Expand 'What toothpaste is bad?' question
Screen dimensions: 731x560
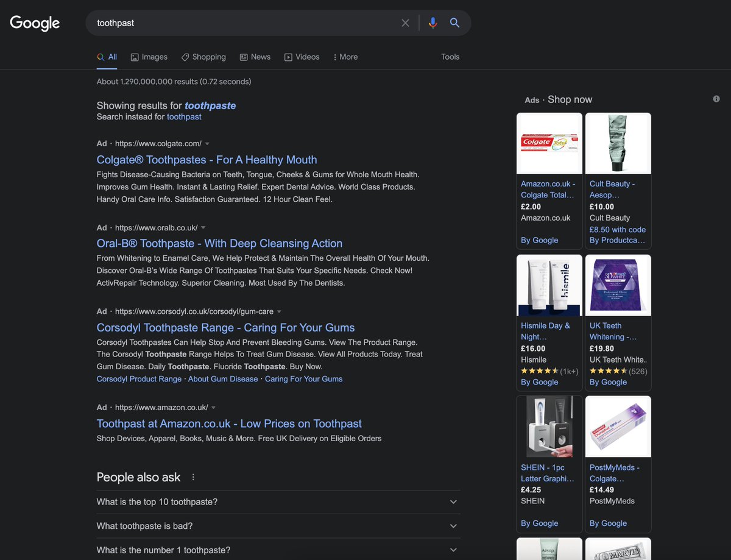278,526
